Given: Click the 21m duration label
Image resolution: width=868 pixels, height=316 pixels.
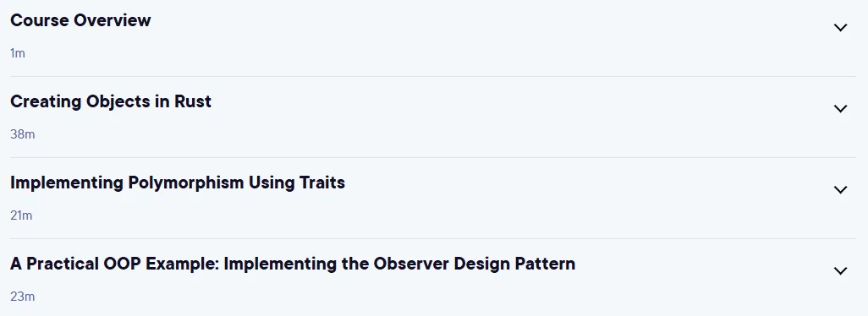Looking at the screenshot, I should pyautogui.click(x=21, y=215).
